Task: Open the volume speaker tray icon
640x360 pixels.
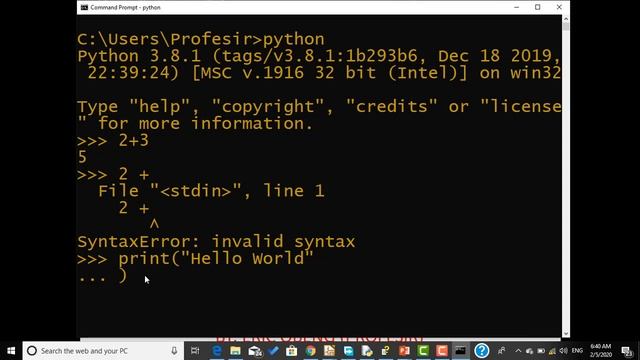Action: click(x=564, y=351)
